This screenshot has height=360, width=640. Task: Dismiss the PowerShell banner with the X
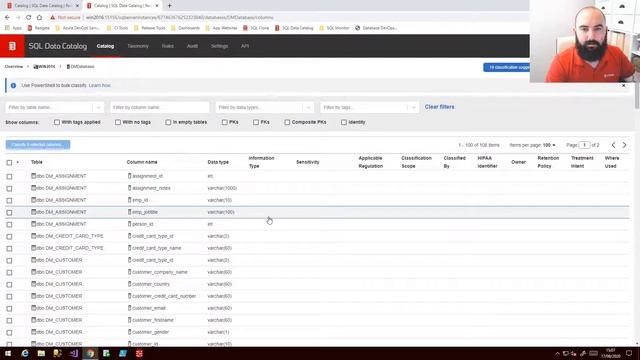624,85
